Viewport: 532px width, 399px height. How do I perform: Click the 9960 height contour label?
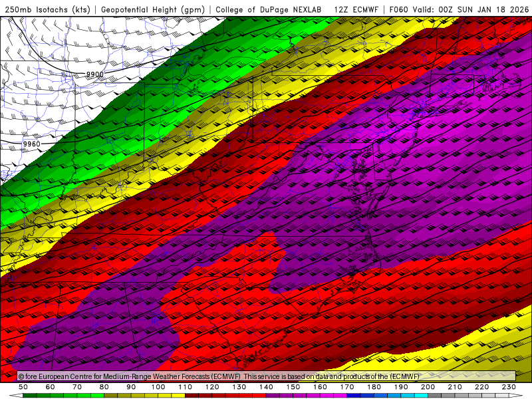[x=32, y=144]
